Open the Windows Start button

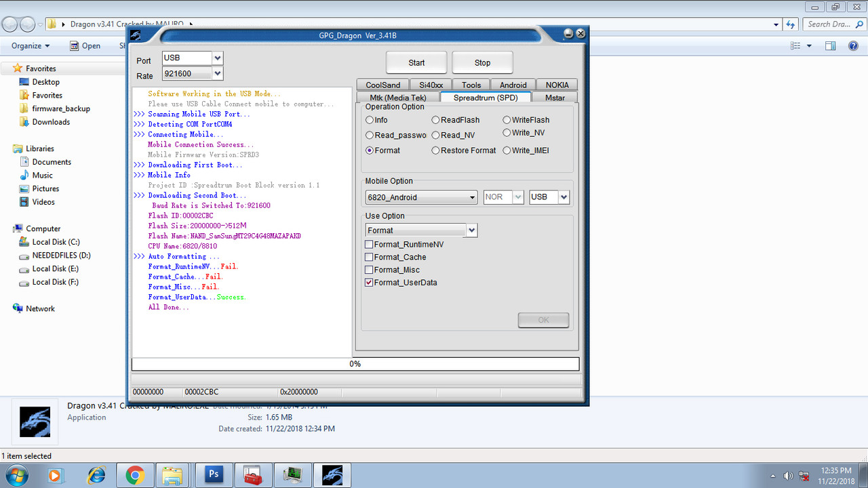[15, 475]
